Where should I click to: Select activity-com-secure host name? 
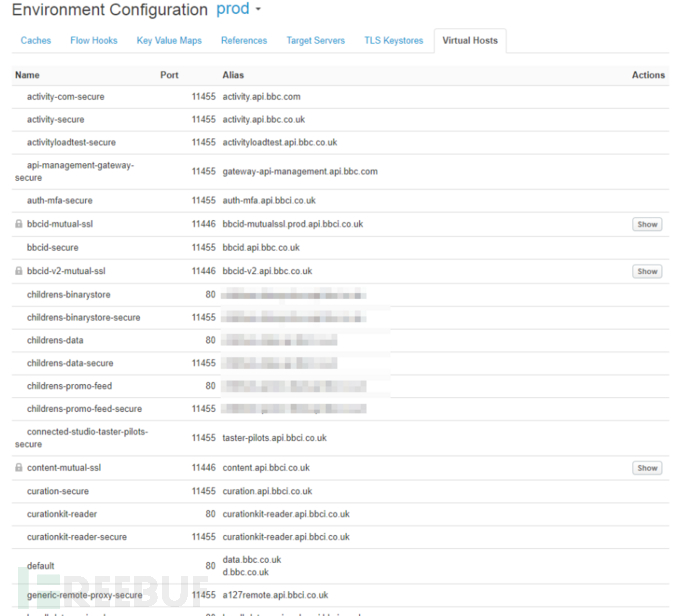pyautogui.click(x=66, y=97)
